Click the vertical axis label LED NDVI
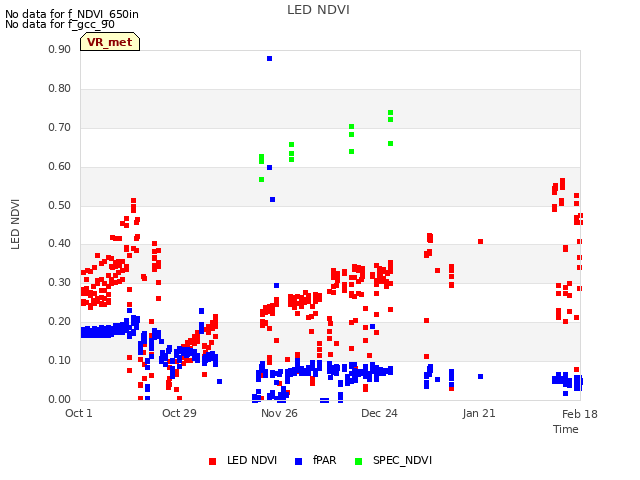 tap(15, 224)
